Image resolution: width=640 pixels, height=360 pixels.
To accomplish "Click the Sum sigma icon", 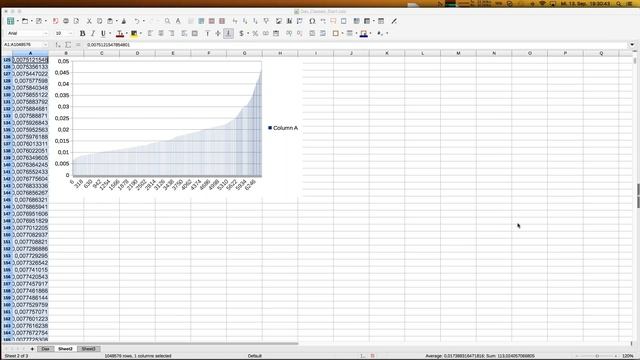I will point(68,44).
